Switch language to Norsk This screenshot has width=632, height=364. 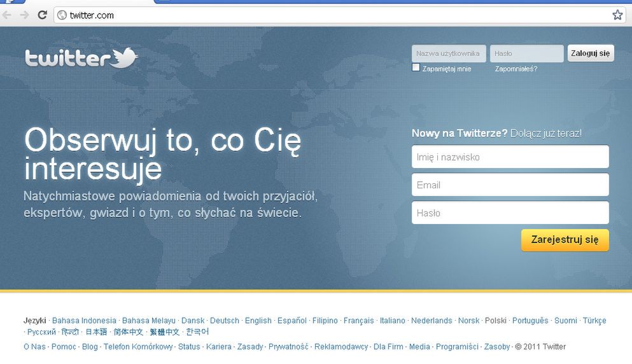(469, 321)
